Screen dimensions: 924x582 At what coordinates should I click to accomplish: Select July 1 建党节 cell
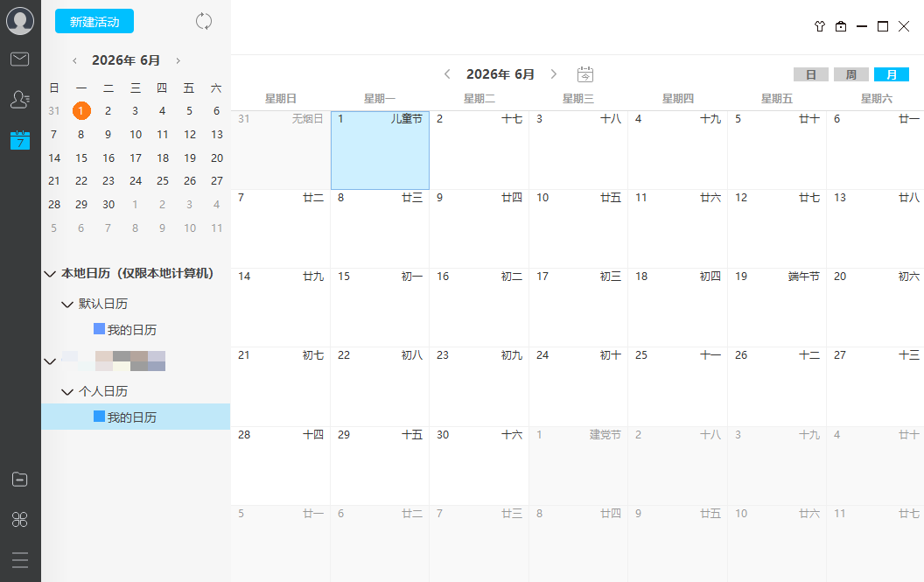click(x=578, y=466)
